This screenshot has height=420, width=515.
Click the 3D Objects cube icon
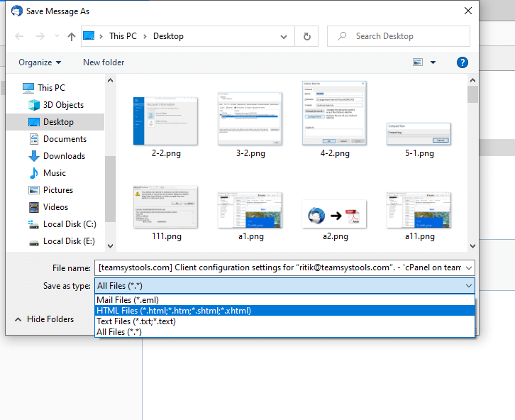[34, 105]
